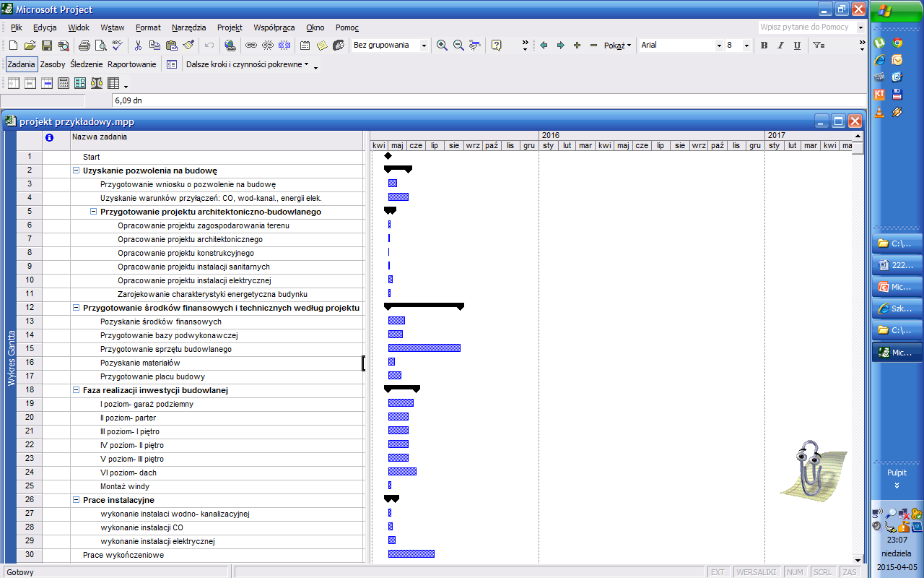Image resolution: width=924 pixels, height=578 pixels.
Task: Click the AutoFilter funnel icon
Action: pyautogui.click(x=819, y=46)
